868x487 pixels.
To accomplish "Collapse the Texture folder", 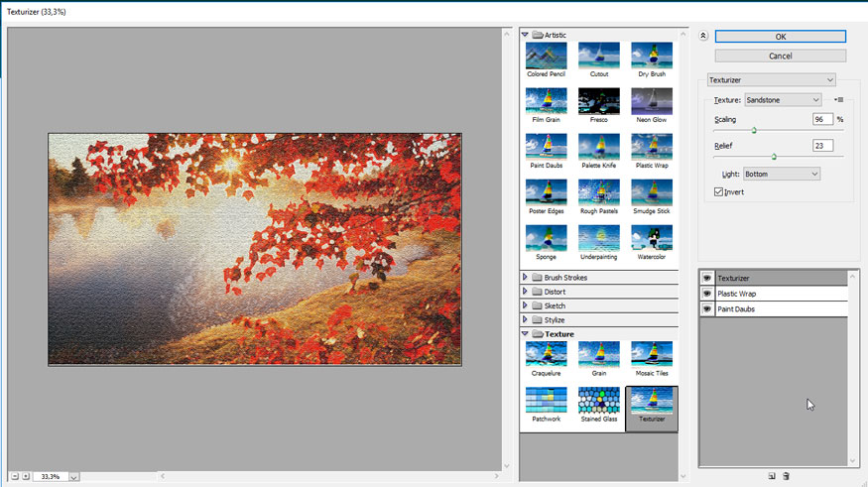I will click(525, 333).
